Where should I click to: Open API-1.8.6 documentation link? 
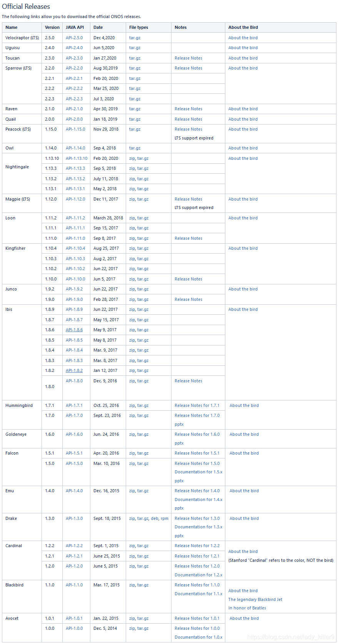(74, 330)
